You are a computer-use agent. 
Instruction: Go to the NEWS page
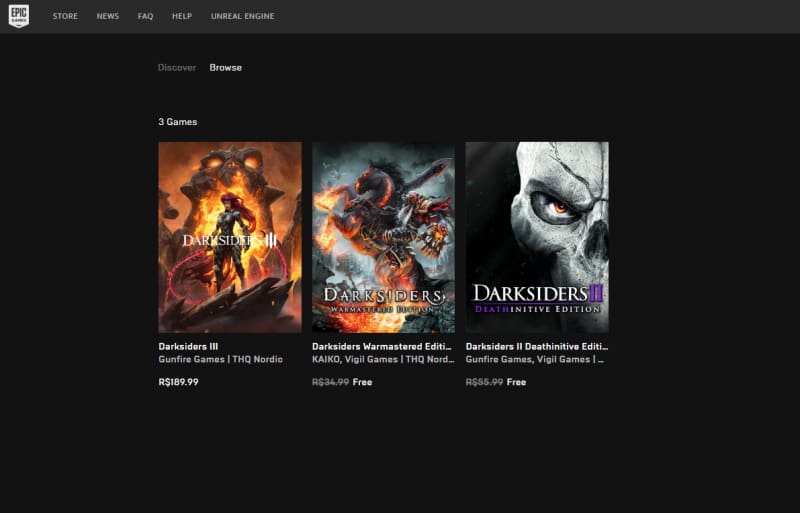[x=108, y=16]
